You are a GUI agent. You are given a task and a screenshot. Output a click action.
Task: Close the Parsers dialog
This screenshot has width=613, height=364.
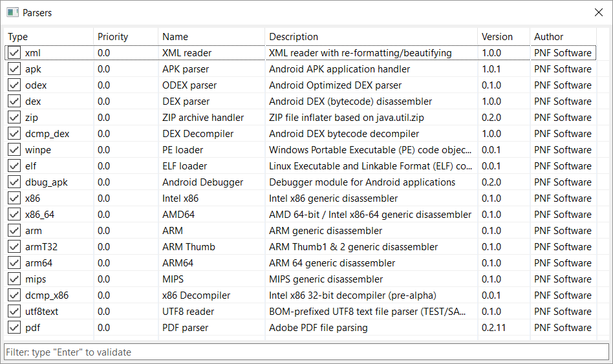[x=599, y=12]
